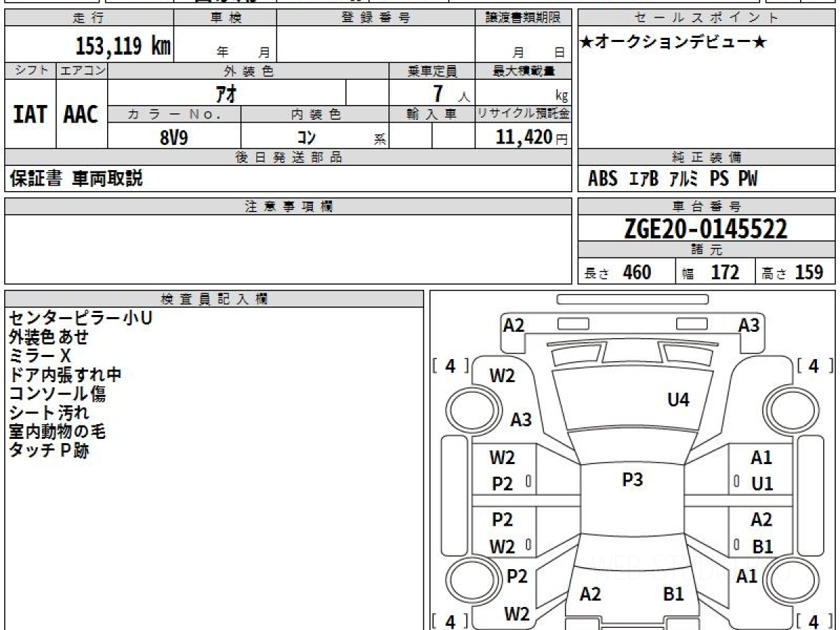The image size is (840, 630).
Task: Select the inspector note コンソール傷
Action: tap(57, 393)
